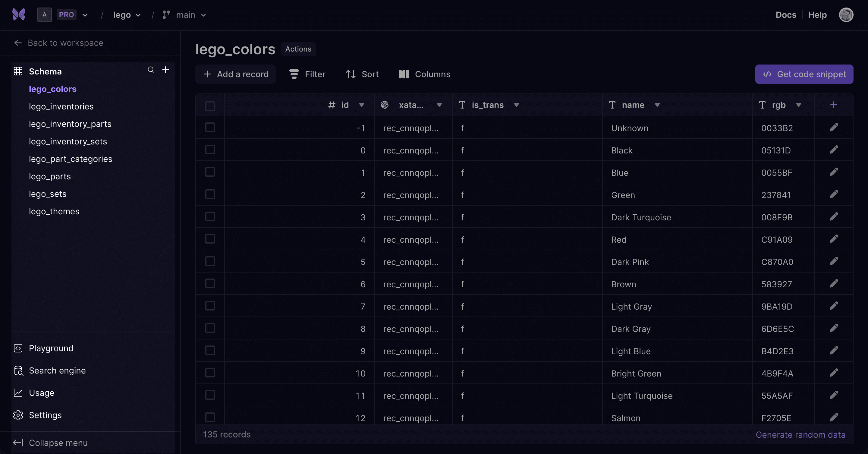Open the Columns visibility tool
Viewport: 868px width, 454px height.
(x=424, y=74)
